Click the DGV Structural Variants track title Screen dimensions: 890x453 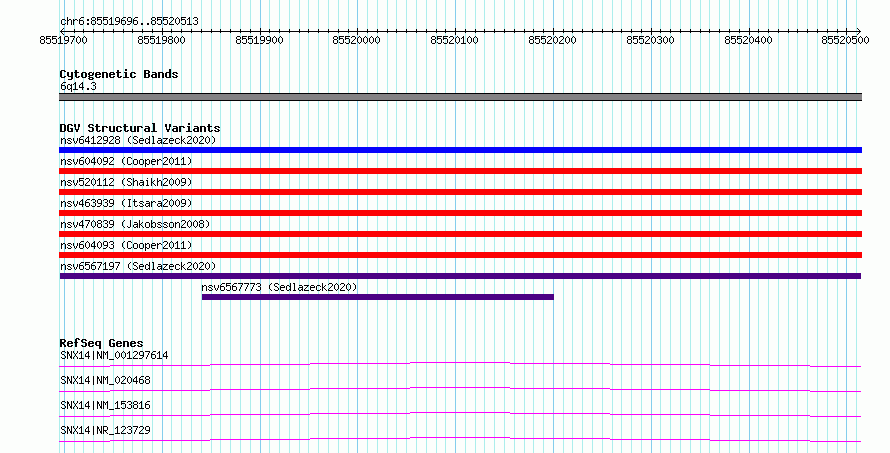[x=140, y=128]
